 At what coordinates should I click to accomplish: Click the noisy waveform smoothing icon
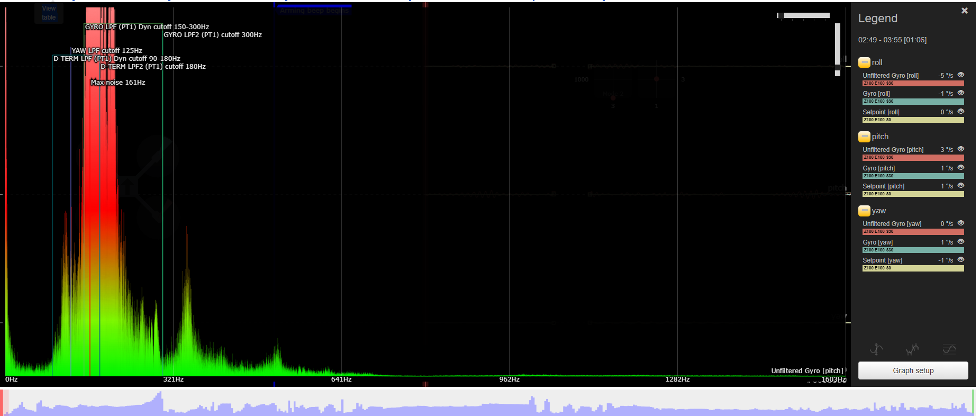coord(912,349)
